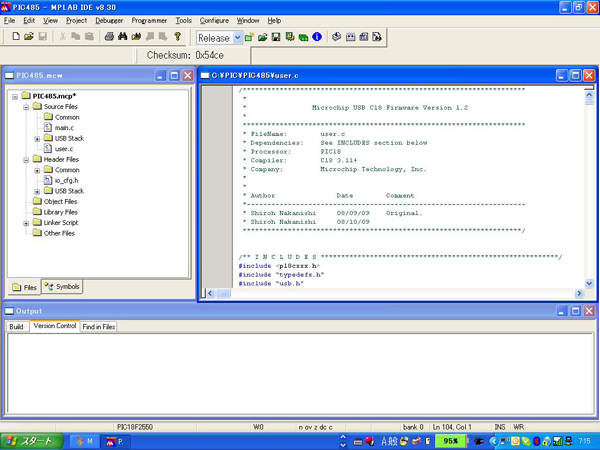The image size is (600, 450).
Task: Click the Save Workspace icon
Action: tap(276, 37)
